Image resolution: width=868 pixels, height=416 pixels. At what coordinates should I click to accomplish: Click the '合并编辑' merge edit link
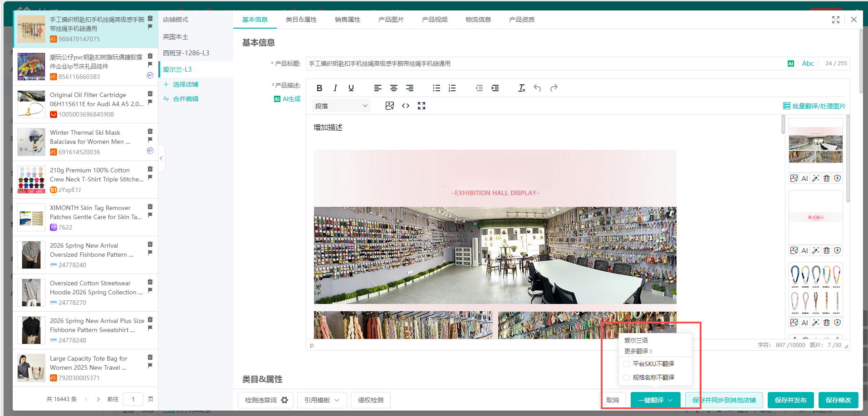point(181,99)
